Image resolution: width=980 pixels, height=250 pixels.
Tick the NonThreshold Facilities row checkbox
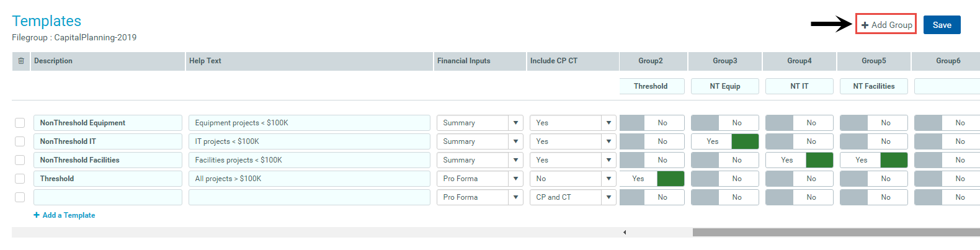20,160
